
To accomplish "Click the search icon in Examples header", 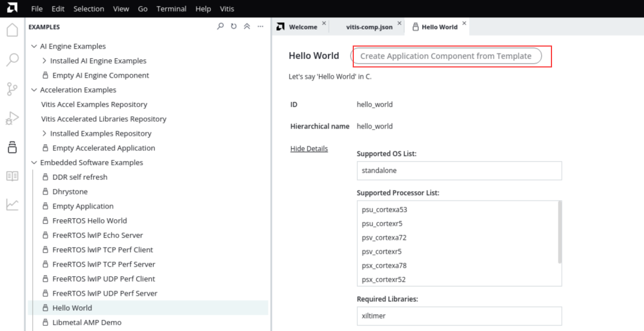I will [220, 26].
